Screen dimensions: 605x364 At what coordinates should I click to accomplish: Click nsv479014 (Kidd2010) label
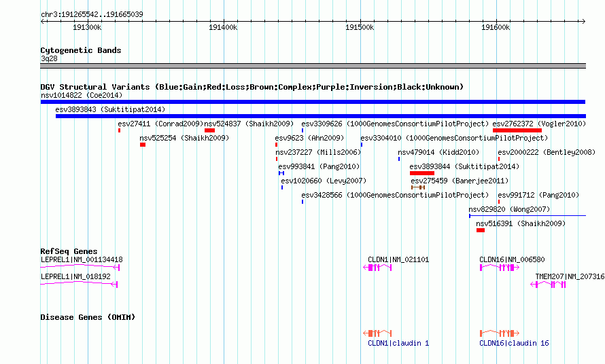[438, 152]
